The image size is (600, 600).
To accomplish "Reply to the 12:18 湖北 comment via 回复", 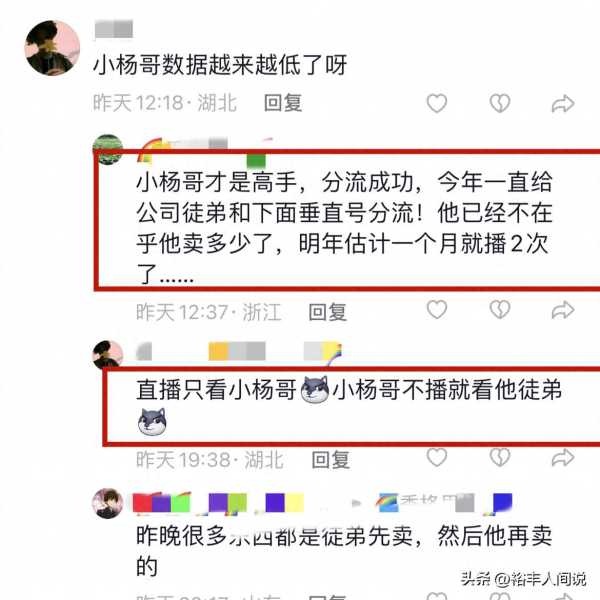I will tap(283, 103).
